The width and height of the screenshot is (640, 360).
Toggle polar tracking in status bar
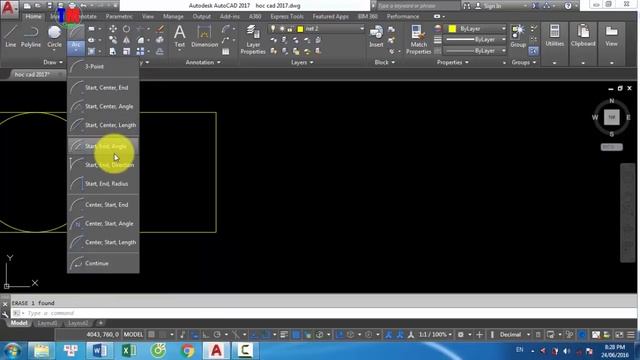(x=217, y=334)
